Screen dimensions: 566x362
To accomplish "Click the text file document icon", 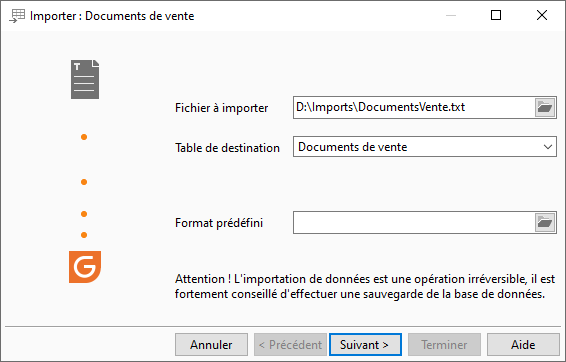I will [x=85, y=79].
